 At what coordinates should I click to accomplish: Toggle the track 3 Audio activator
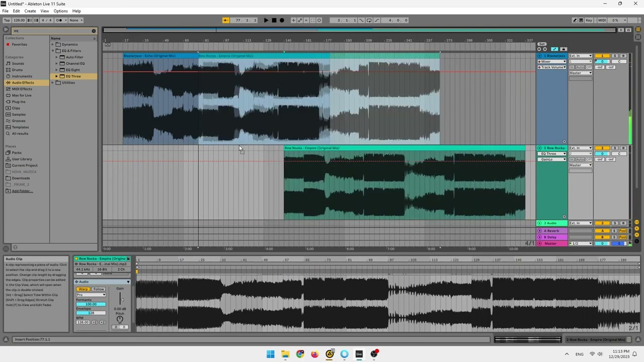[602, 223]
